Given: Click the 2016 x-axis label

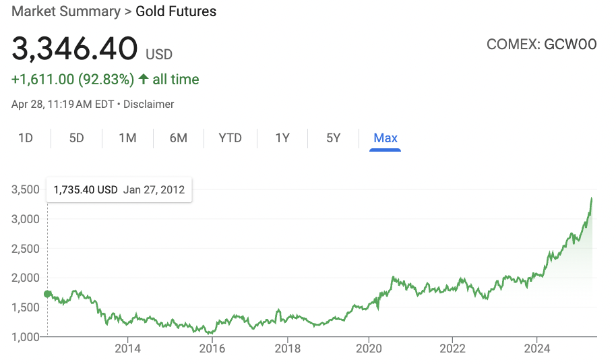Looking at the screenshot, I should click(x=212, y=348).
